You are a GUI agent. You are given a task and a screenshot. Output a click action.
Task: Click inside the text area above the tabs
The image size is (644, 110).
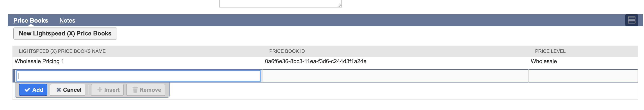coord(280,3)
